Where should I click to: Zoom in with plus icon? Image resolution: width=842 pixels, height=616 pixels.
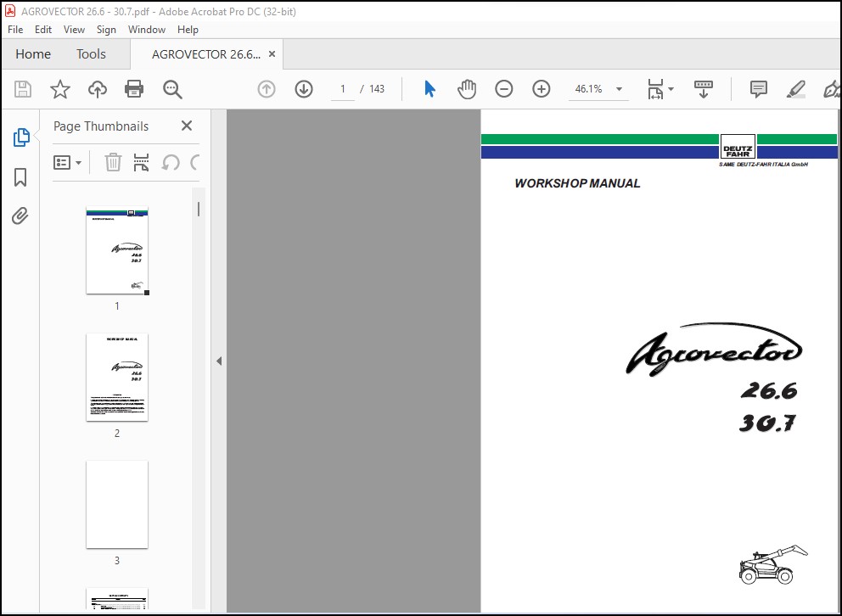click(x=542, y=89)
